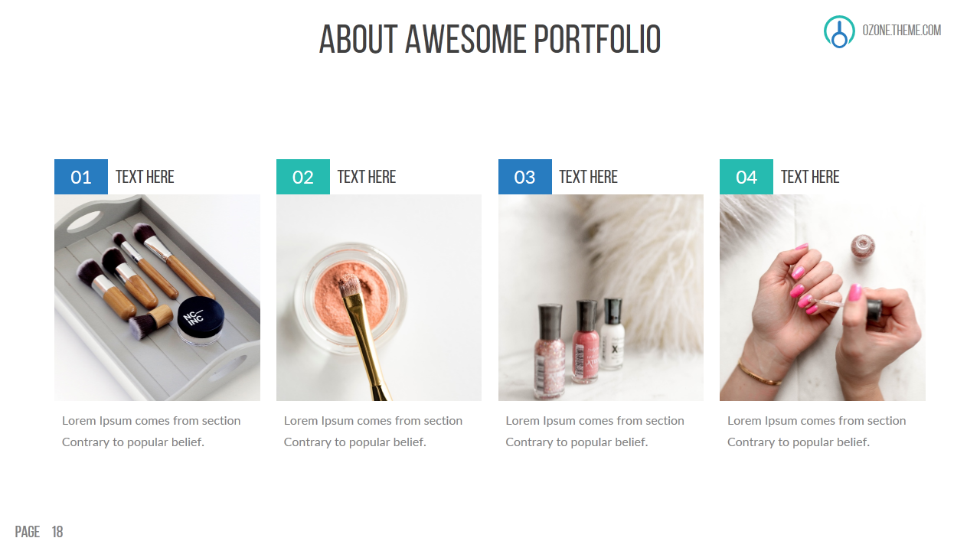Image resolution: width=980 pixels, height=551 pixels.
Task: Click Lorem Ipsum caption under hands photo
Action: tap(817, 431)
